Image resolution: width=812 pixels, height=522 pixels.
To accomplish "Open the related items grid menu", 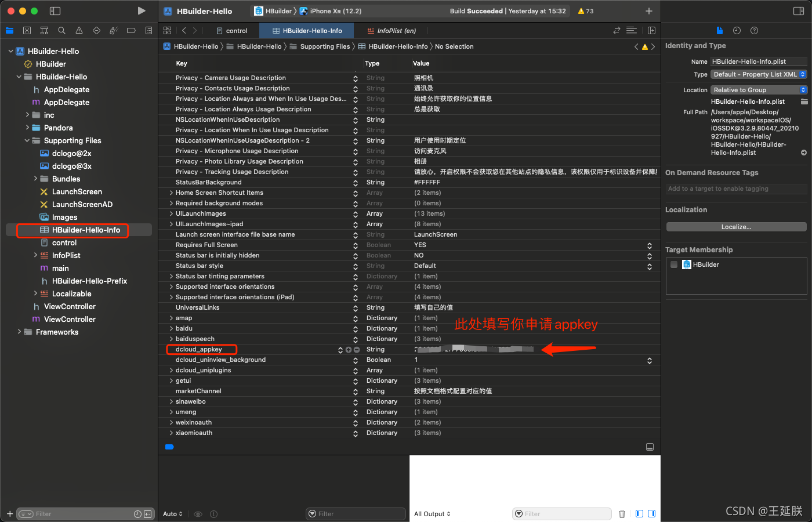I will coord(168,31).
